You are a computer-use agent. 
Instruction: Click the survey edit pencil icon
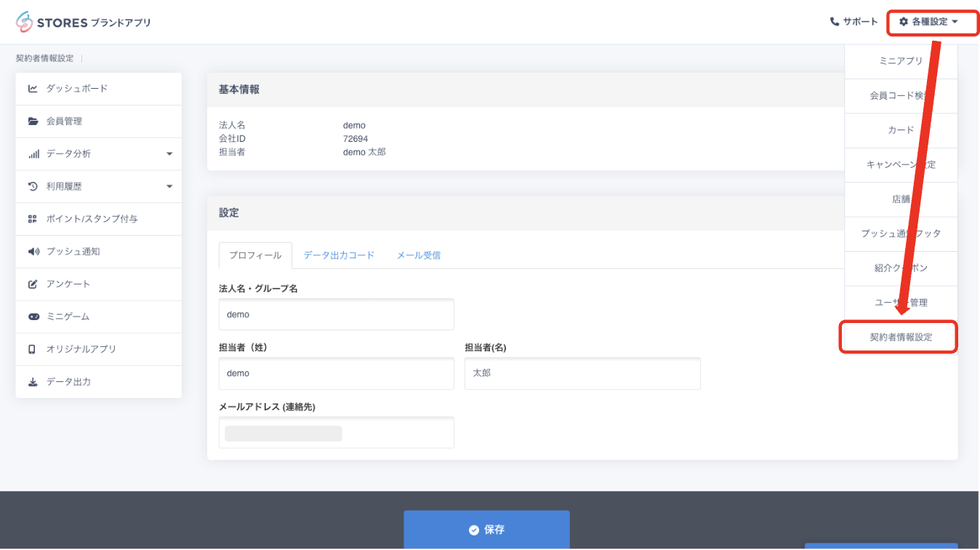pos(33,284)
